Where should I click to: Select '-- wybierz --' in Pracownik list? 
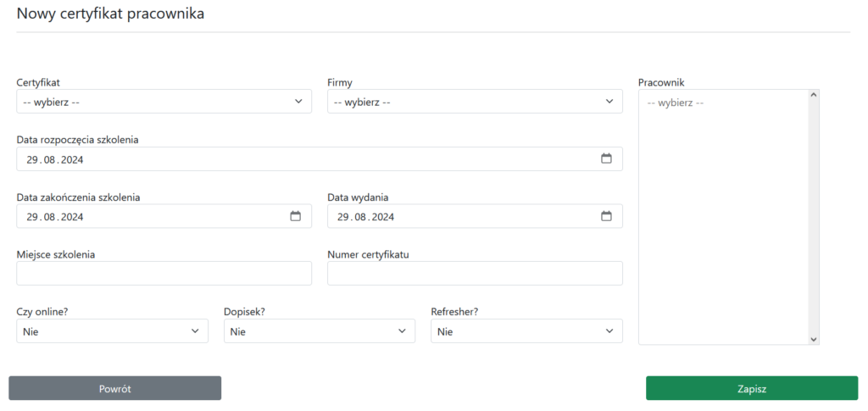tap(675, 103)
